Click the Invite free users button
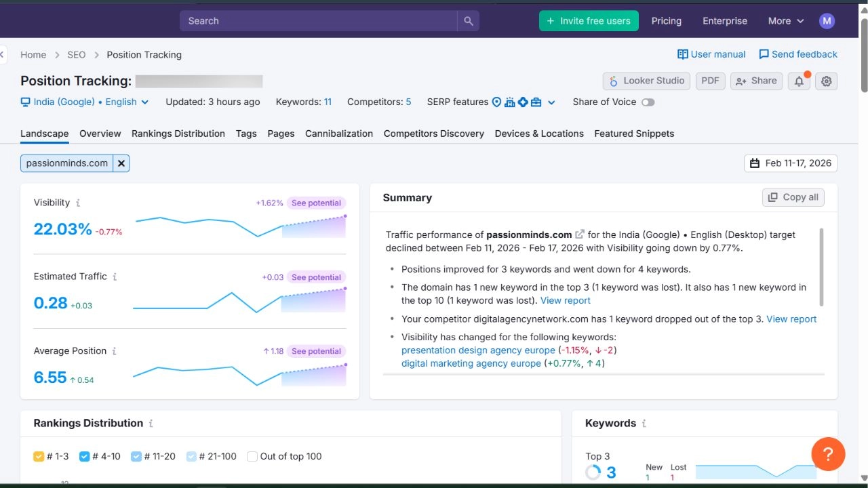This screenshot has height=488, width=868. [x=588, y=21]
